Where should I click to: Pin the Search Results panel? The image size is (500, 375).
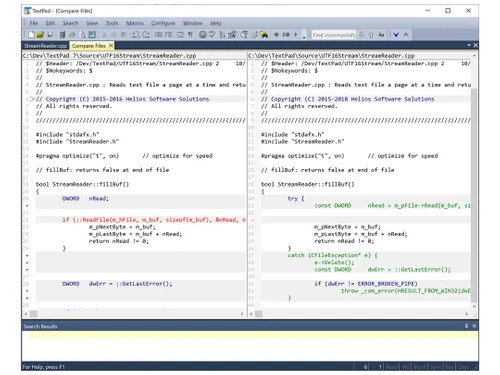(466, 326)
